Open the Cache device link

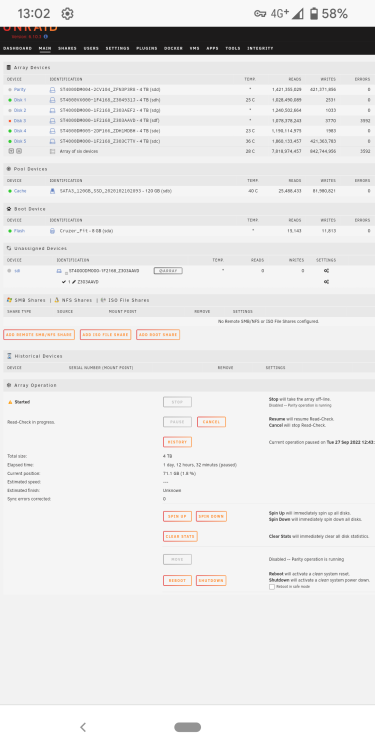pos(20,191)
